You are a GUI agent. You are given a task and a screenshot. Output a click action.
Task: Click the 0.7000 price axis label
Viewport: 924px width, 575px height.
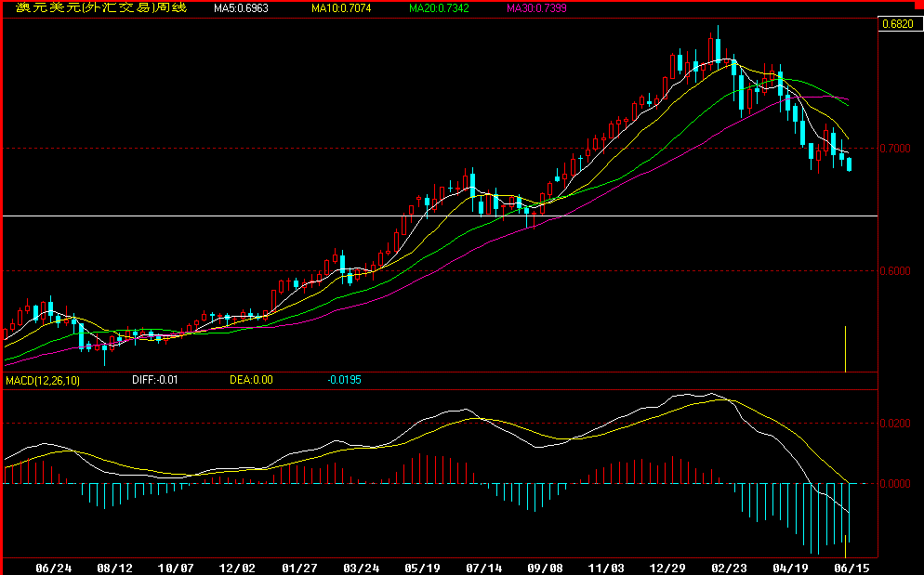(896, 149)
